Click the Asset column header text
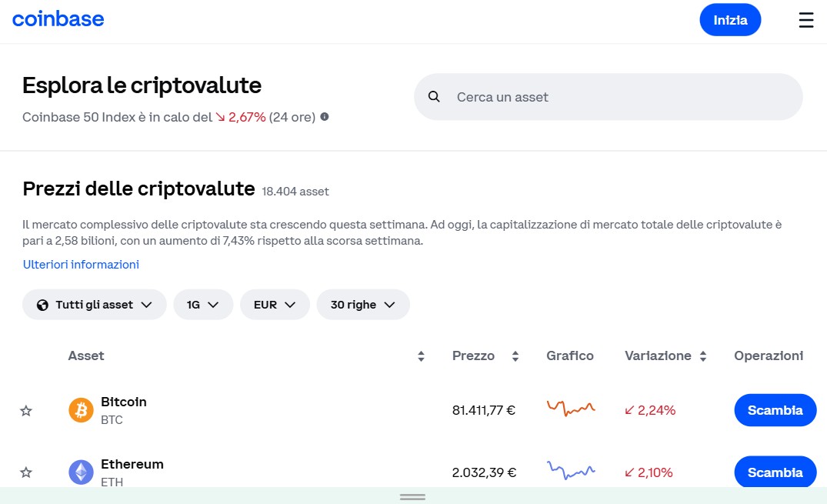The image size is (827, 504). pyautogui.click(x=86, y=355)
